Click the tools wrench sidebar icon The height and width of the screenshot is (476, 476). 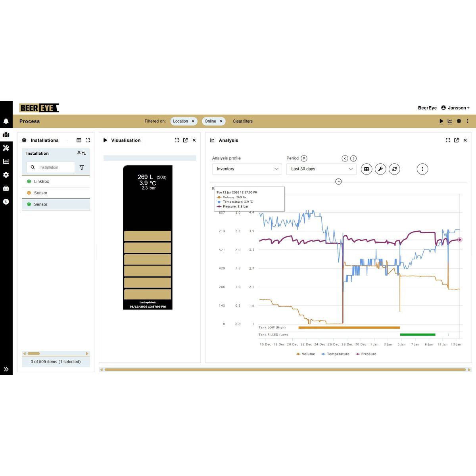tap(6, 148)
